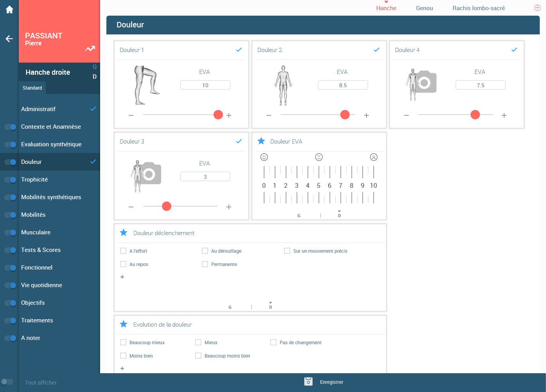This screenshot has width=546, height=392.
Task: Click the add joint plus icon
Action: click(537, 8)
